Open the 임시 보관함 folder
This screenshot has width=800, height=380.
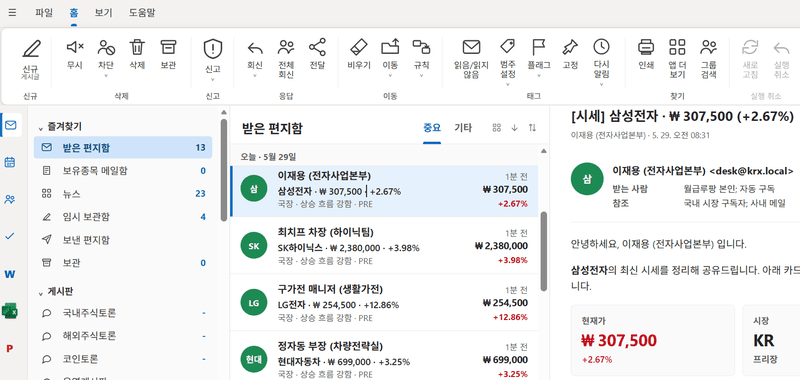tap(123, 217)
